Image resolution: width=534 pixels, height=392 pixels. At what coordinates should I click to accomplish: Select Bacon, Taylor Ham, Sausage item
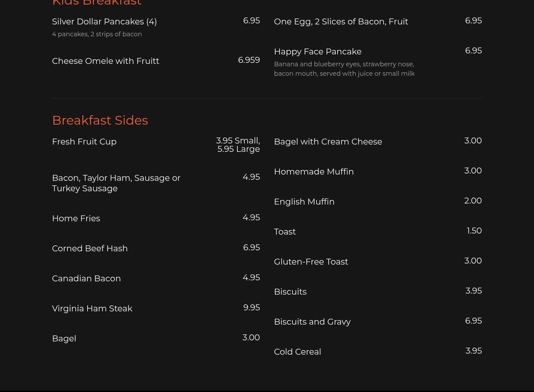tap(116, 183)
